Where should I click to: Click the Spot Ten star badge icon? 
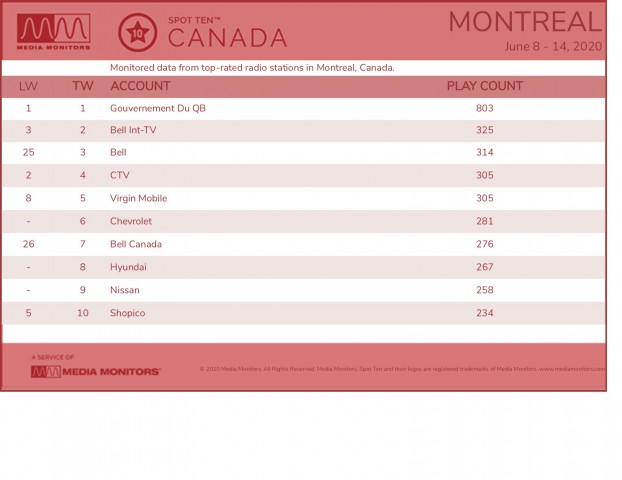[x=137, y=33]
